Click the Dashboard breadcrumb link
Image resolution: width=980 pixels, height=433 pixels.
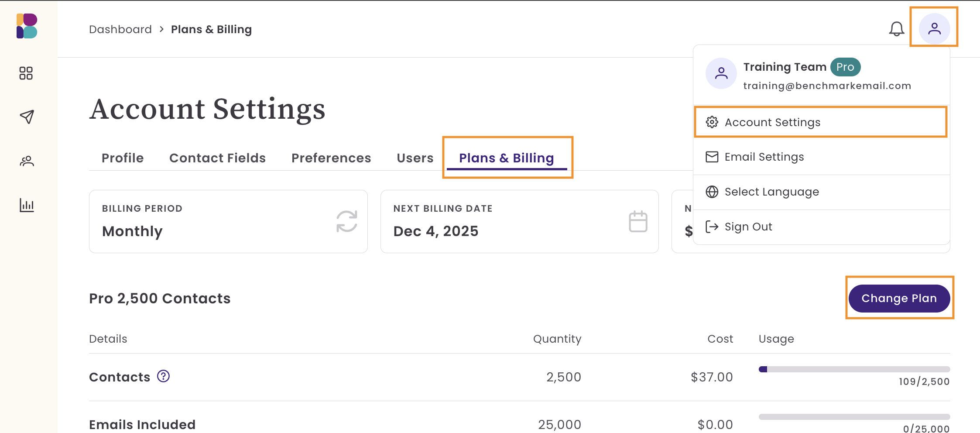pos(120,29)
